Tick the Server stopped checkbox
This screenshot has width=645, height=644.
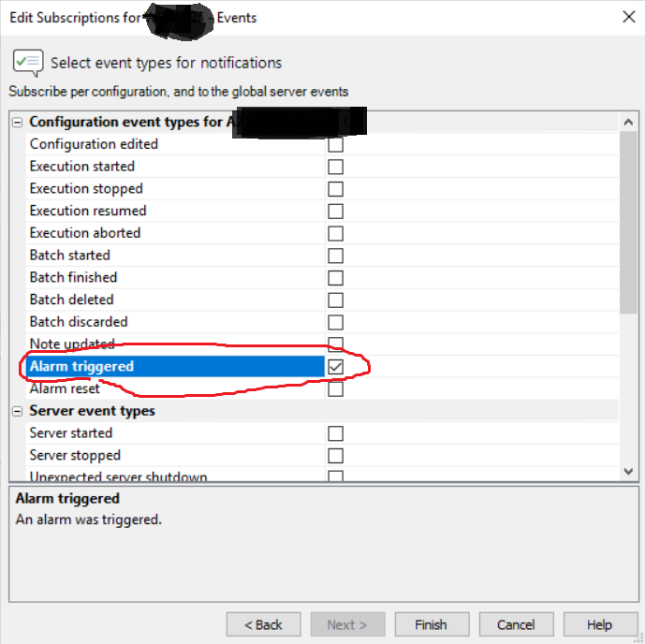[x=335, y=456]
